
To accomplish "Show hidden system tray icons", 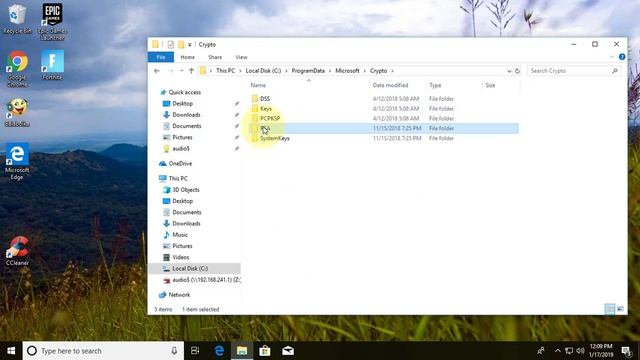I will click(558, 351).
